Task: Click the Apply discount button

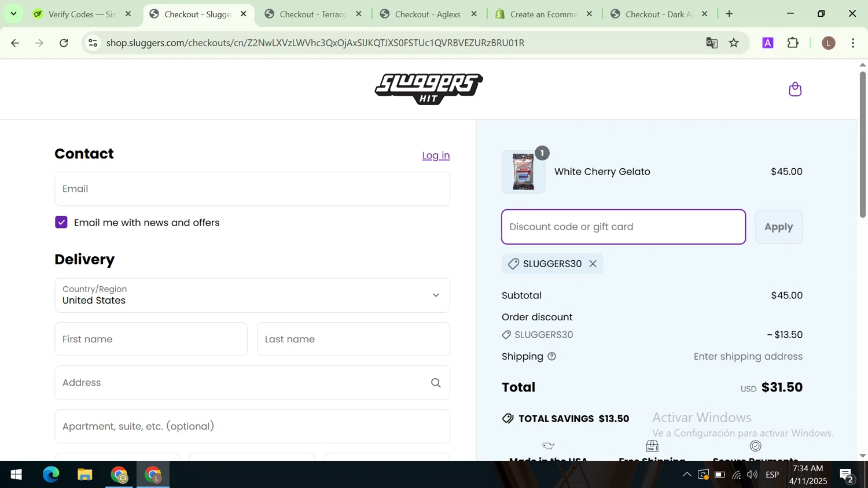Action: click(778, 227)
